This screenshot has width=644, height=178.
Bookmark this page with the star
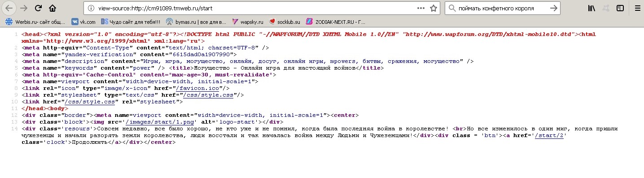coord(433,8)
